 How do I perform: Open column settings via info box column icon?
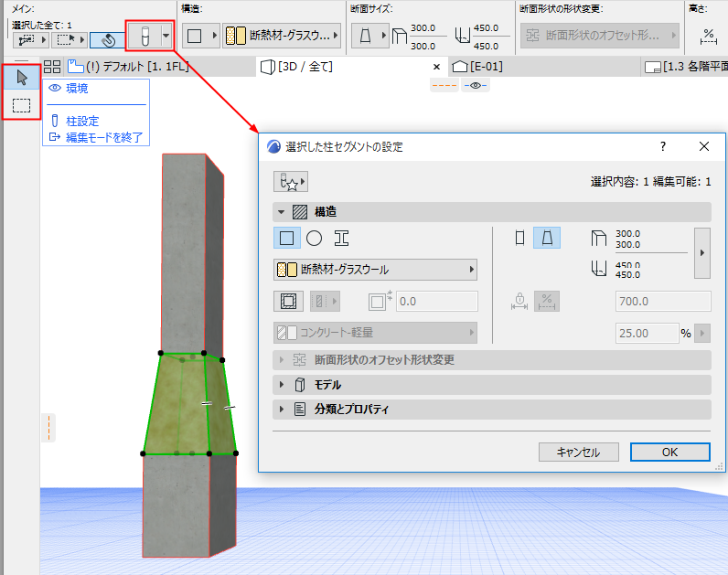click(x=145, y=36)
